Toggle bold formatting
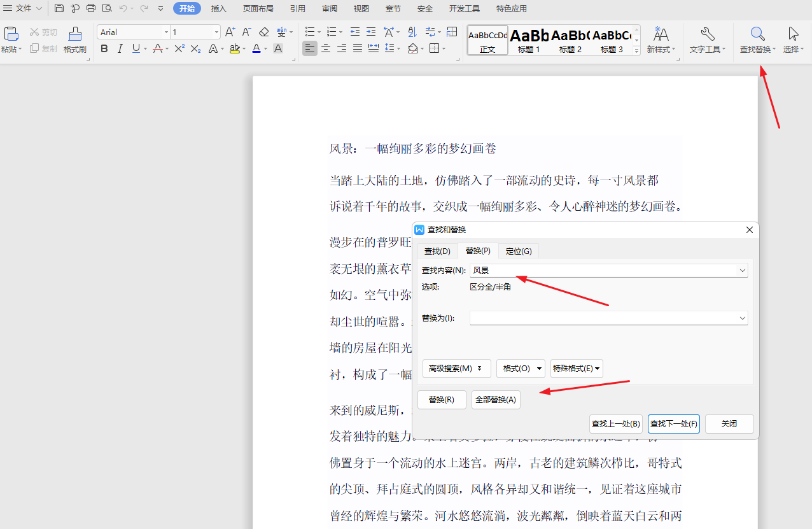The width and height of the screenshot is (812, 529). click(104, 48)
